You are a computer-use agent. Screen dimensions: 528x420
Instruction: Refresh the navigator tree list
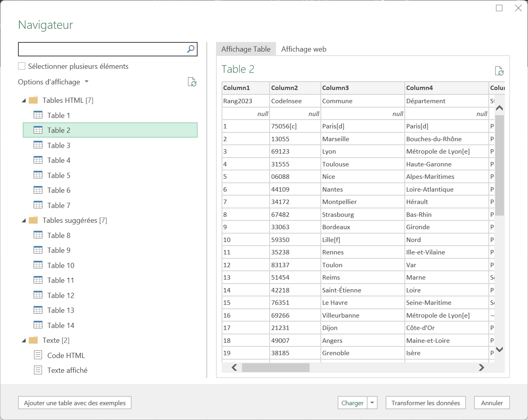192,82
